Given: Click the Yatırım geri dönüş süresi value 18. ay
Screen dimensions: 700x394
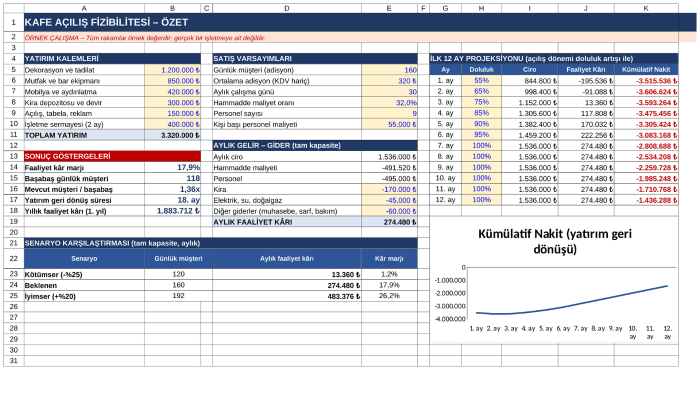Looking at the screenshot, I should coord(173,200).
